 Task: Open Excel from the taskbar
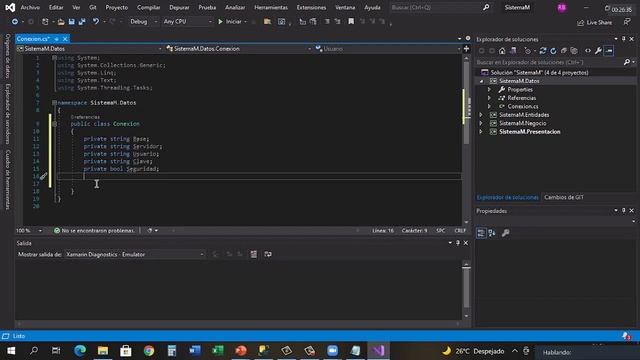pos(218,351)
